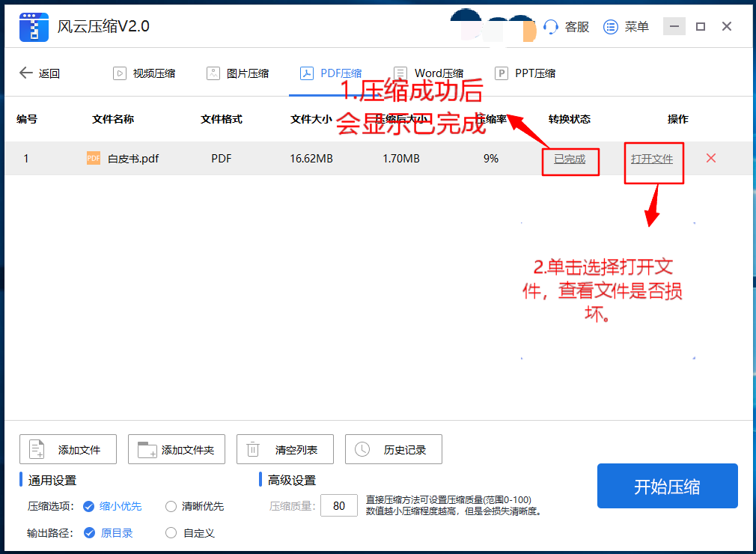The width and height of the screenshot is (756, 554).
Task: Click the 文件名称 column header
Action: click(113, 119)
